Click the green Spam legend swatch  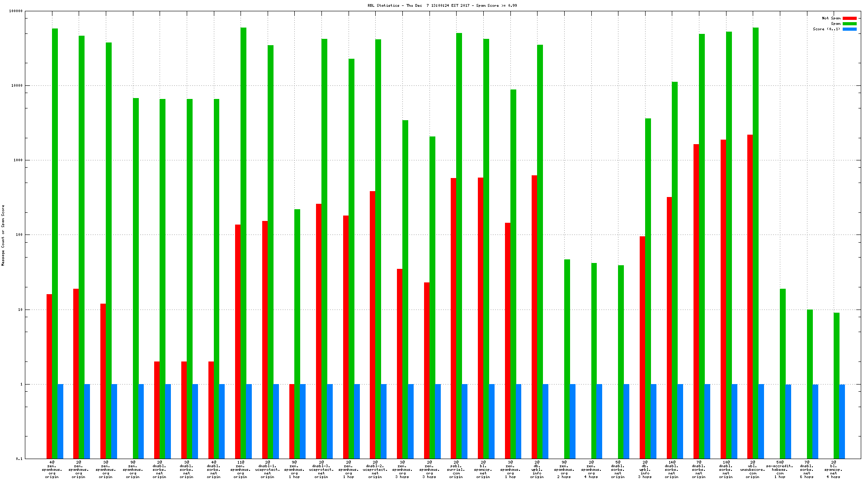coord(849,23)
